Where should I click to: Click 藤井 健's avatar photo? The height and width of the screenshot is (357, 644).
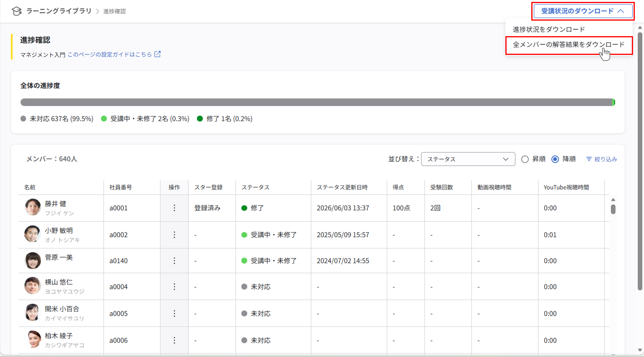tap(33, 207)
